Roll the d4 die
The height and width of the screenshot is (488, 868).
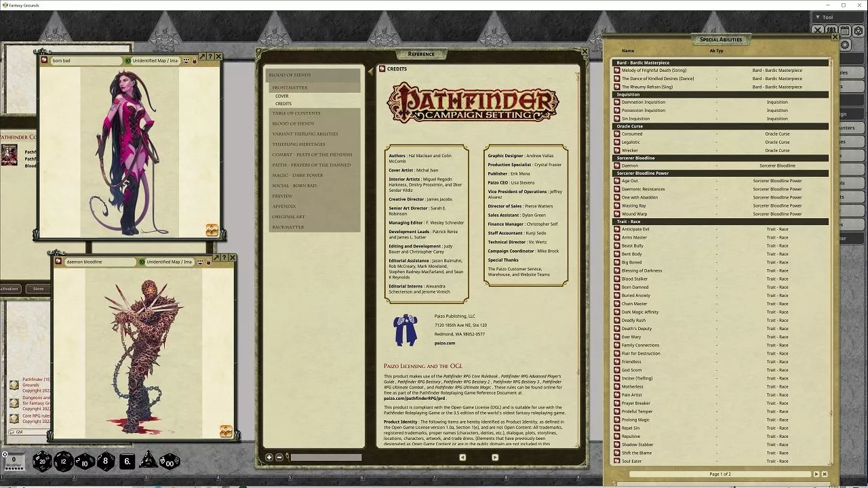(x=149, y=461)
